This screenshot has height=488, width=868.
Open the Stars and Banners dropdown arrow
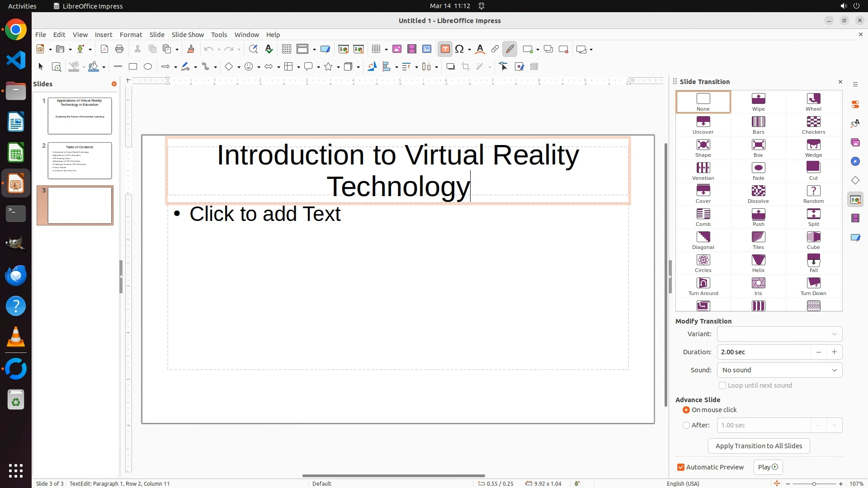(x=338, y=67)
